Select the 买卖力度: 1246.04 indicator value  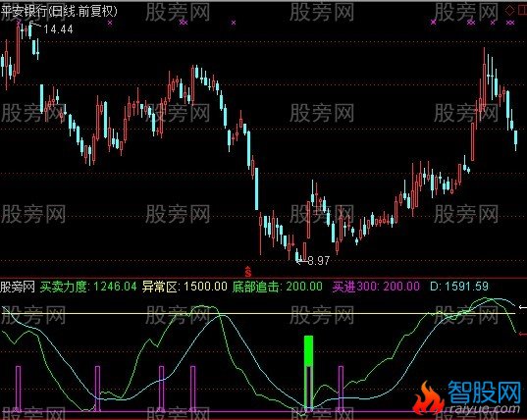pos(88,287)
